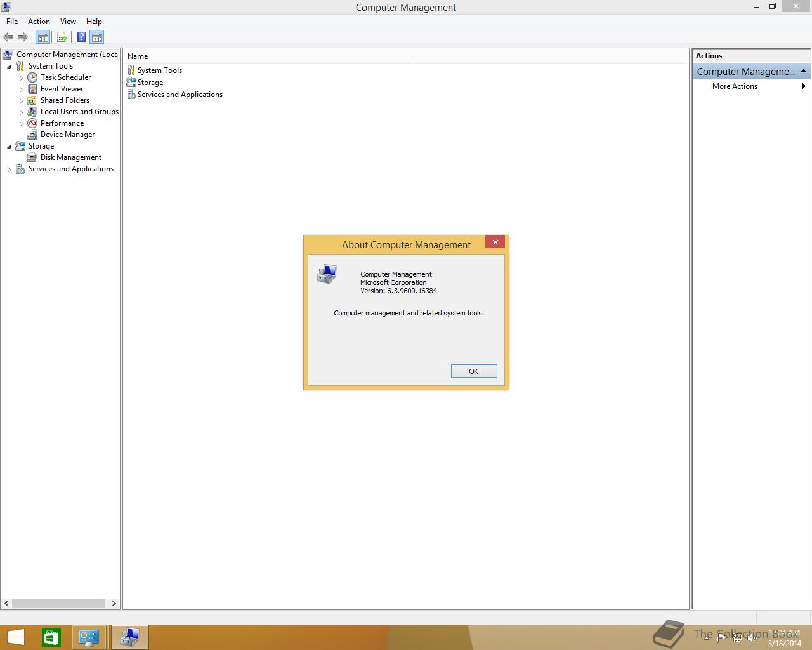This screenshot has width=812, height=650.
Task: Open the View menu
Action: (68, 21)
